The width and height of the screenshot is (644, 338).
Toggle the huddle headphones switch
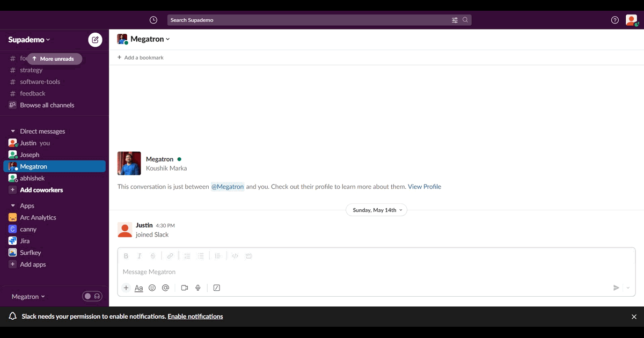coord(92,296)
